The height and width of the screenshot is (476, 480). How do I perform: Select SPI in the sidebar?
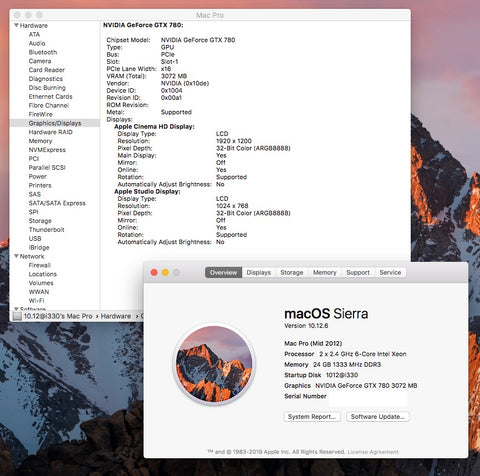(33, 212)
